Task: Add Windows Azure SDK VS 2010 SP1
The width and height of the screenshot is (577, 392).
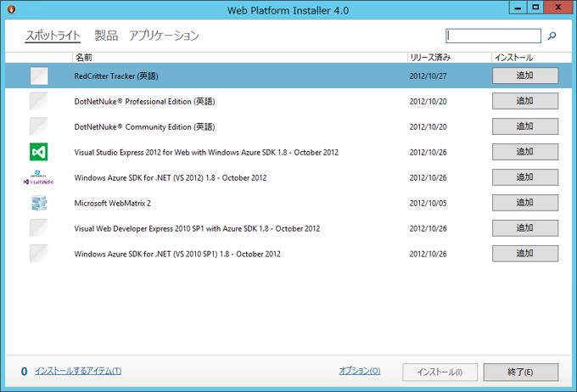Action: point(525,253)
